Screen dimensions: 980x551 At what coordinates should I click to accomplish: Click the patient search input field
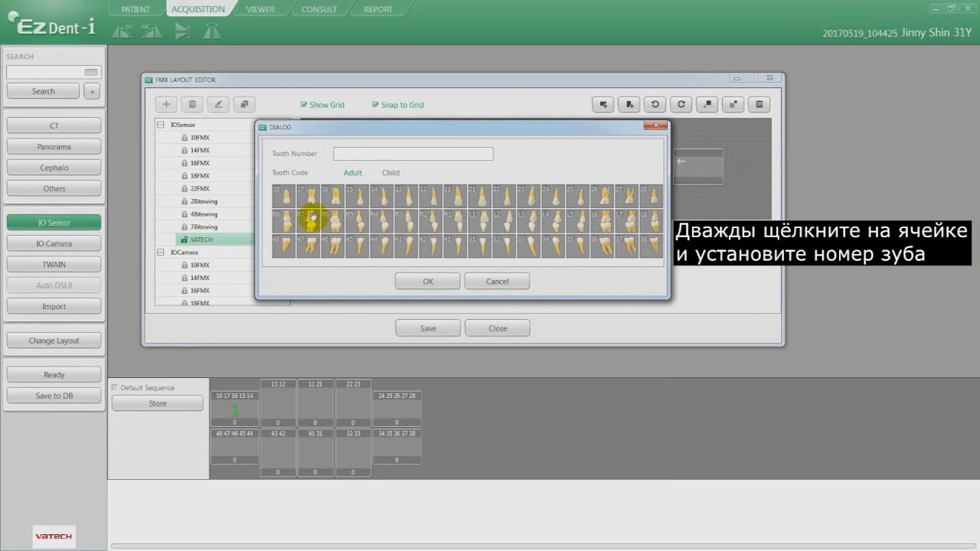[53, 72]
